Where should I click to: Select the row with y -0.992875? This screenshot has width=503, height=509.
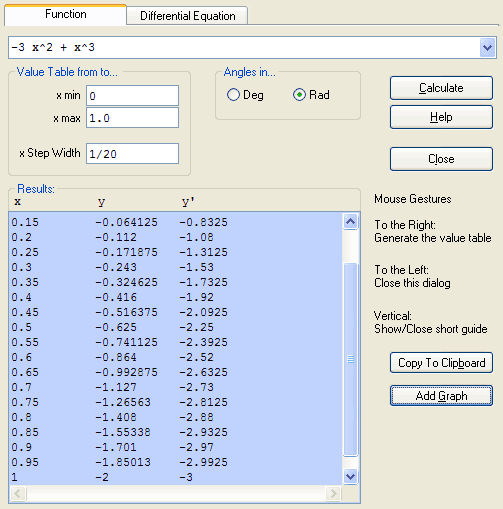[x=176, y=372]
